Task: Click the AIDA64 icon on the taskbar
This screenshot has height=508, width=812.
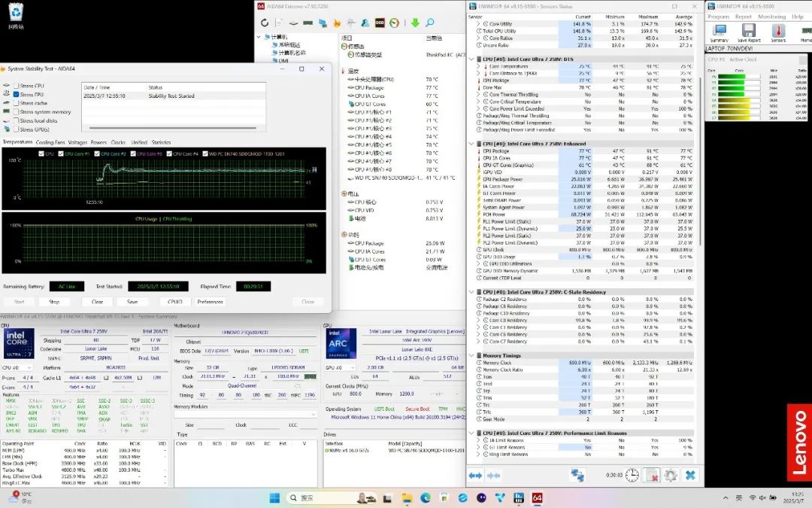Action: (x=537, y=498)
